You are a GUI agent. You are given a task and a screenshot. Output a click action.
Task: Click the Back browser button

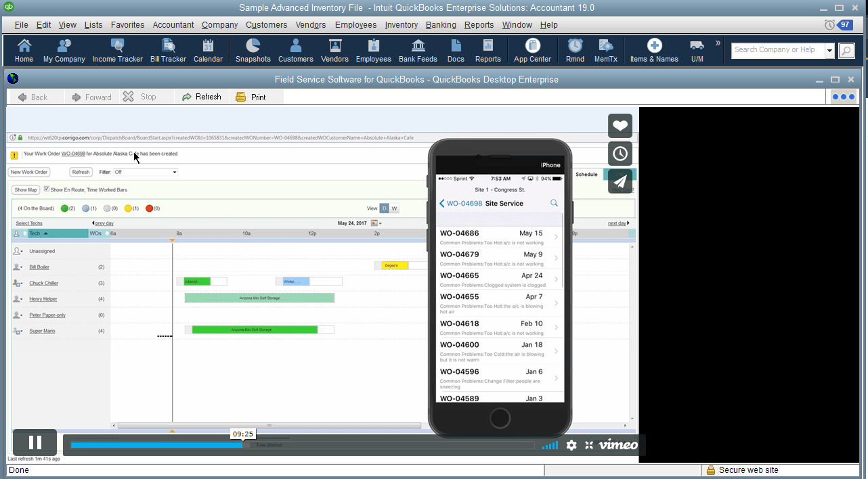coord(33,97)
